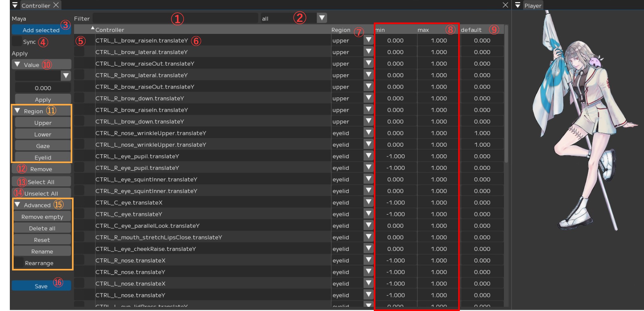Open the Player panel menu icon

tap(517, 5)
